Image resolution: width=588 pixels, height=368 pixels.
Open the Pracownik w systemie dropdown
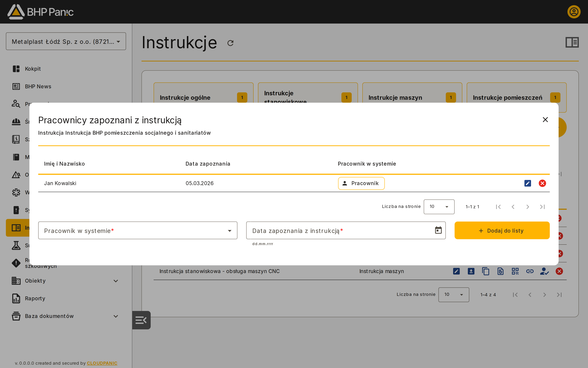coord(137,231)
